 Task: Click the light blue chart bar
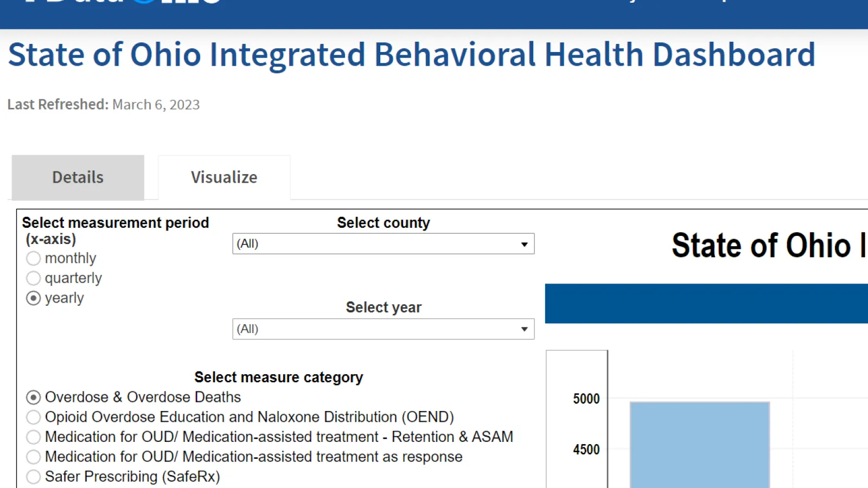699,445
